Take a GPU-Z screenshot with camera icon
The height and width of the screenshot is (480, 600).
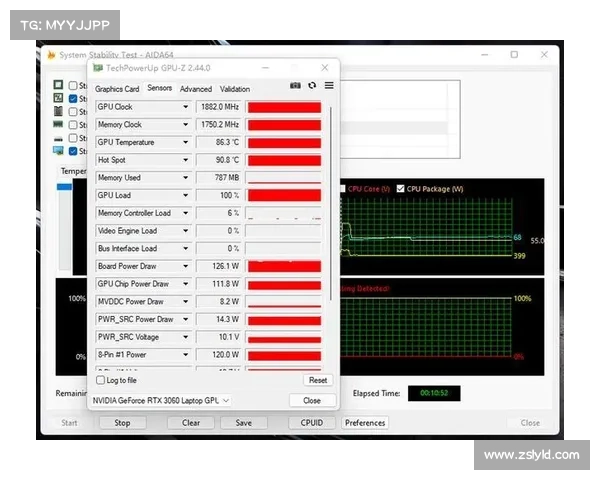point(295,85)
